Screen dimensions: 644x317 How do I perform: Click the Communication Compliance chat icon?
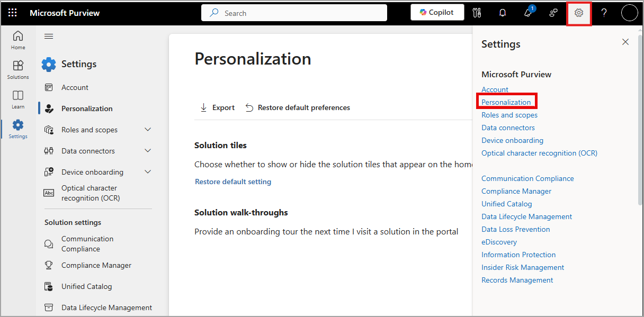pyautogui.click(x=49, y=244)
